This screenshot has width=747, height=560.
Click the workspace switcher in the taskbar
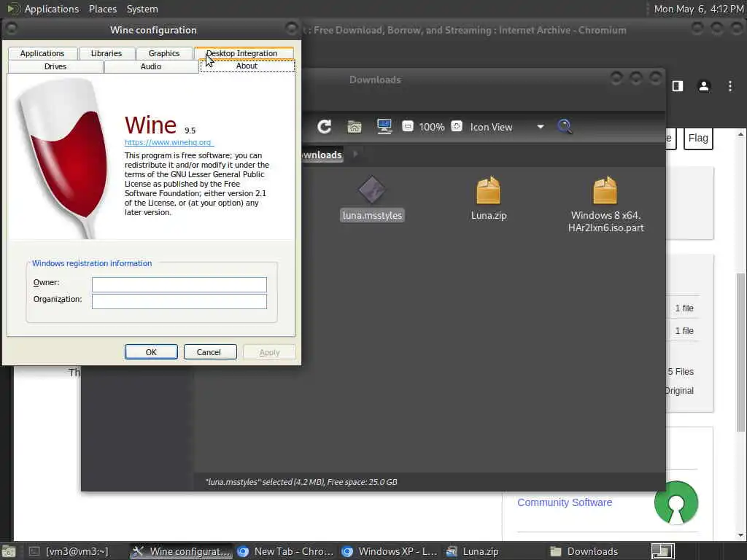click(x=662, y=551)
